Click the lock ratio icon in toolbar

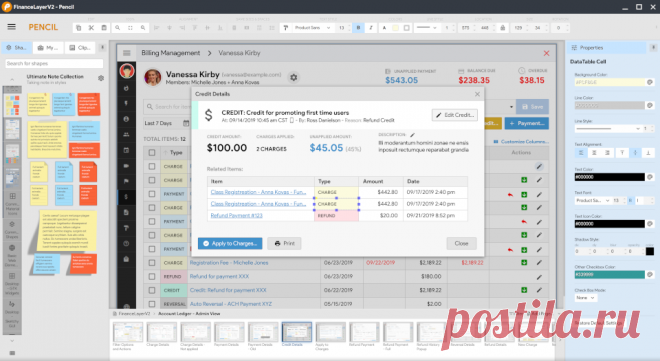(x=502, y=28)
